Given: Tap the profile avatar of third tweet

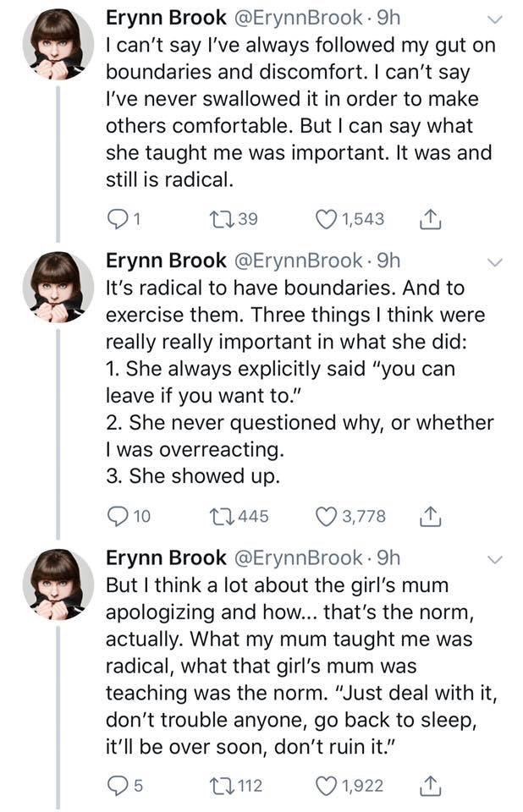Looking at the screenshot, I should [x=58, y=584].
